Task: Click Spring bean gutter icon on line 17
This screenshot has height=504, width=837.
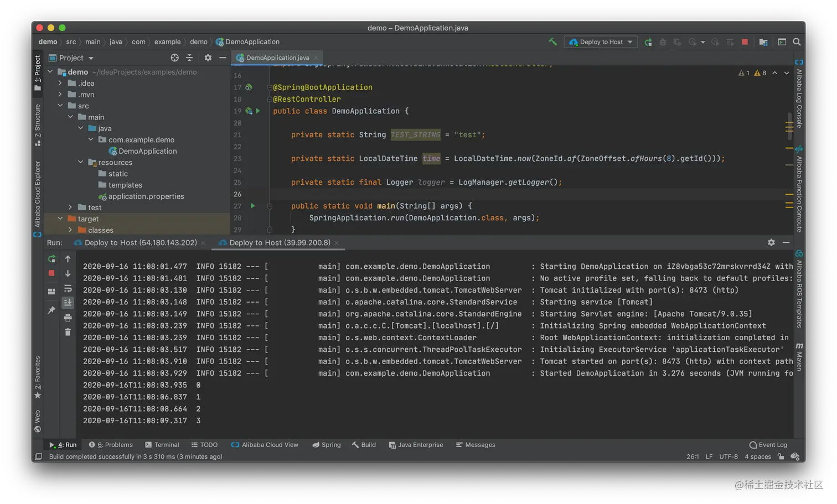Action: [249, 87]
